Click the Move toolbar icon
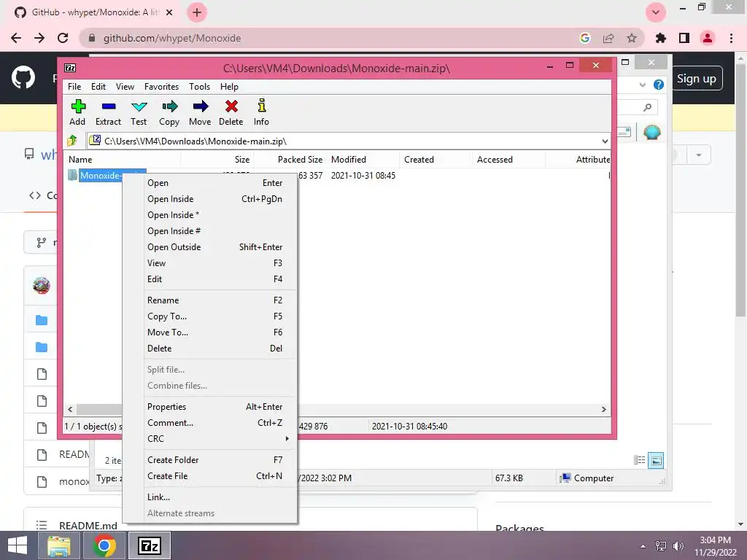 pyautogui.click(x=200, y=106)
